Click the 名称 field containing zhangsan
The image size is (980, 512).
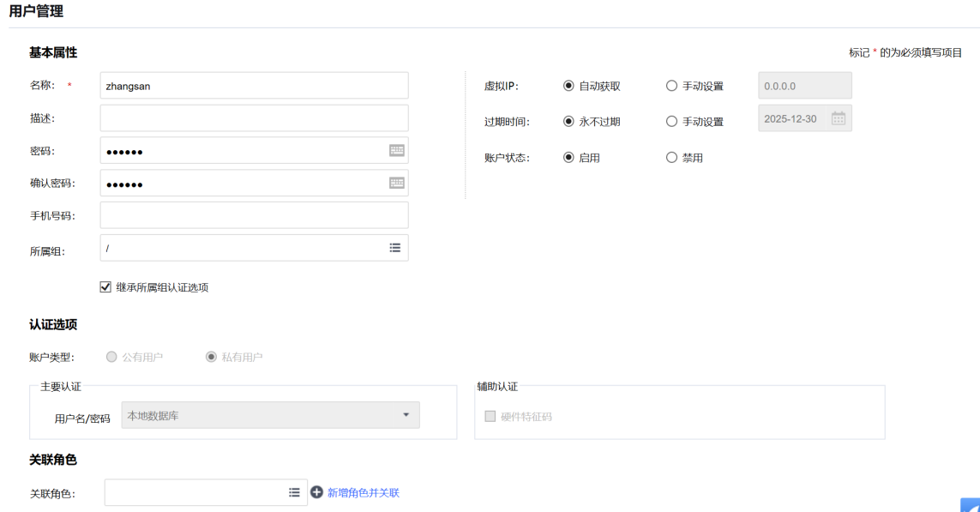(254, 86)
